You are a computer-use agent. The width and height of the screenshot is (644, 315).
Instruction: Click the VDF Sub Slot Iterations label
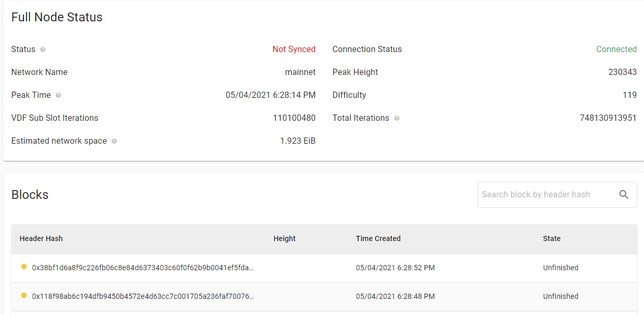[x=55, y=118]
